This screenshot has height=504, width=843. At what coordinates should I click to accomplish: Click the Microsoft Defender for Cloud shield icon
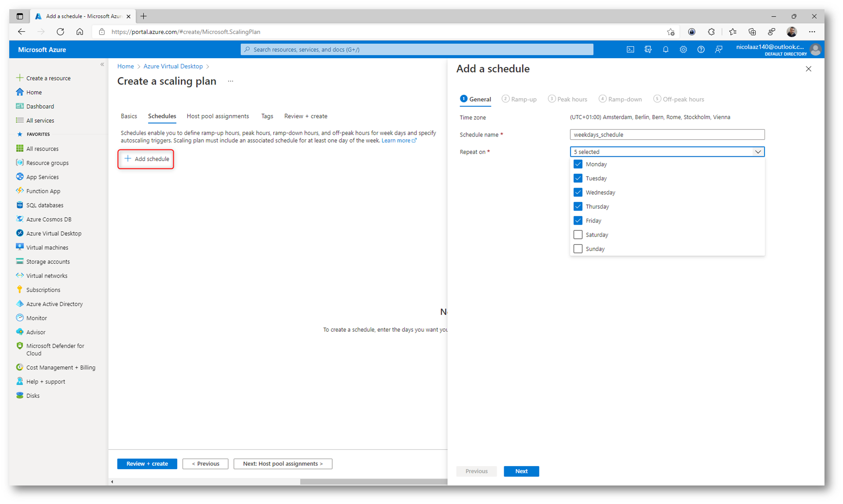coord(19,346)
